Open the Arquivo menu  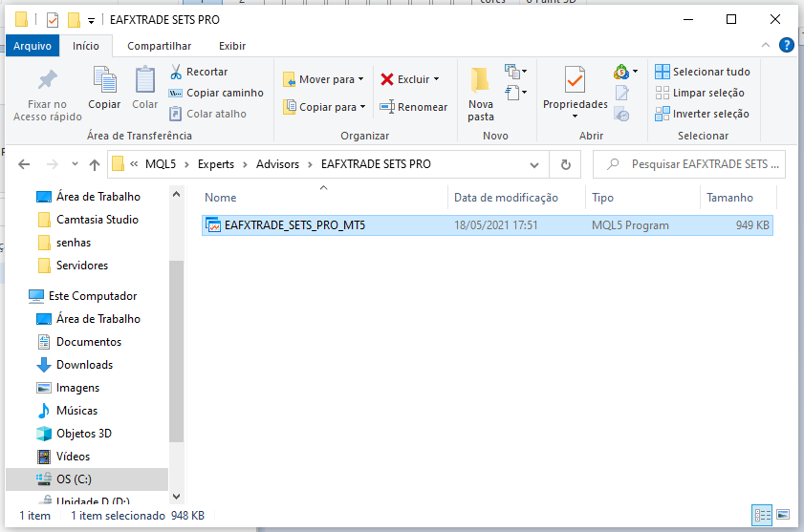[x=33, y=46]
